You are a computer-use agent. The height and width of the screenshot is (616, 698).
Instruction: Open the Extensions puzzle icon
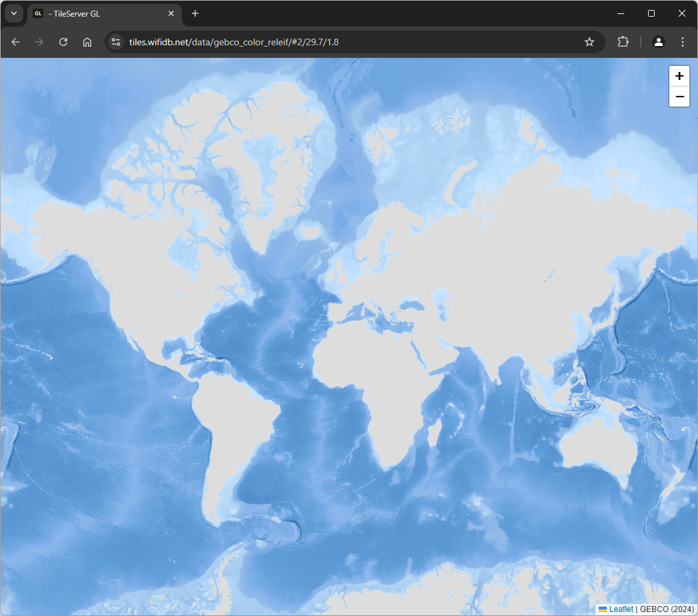(x=623, y=42)
